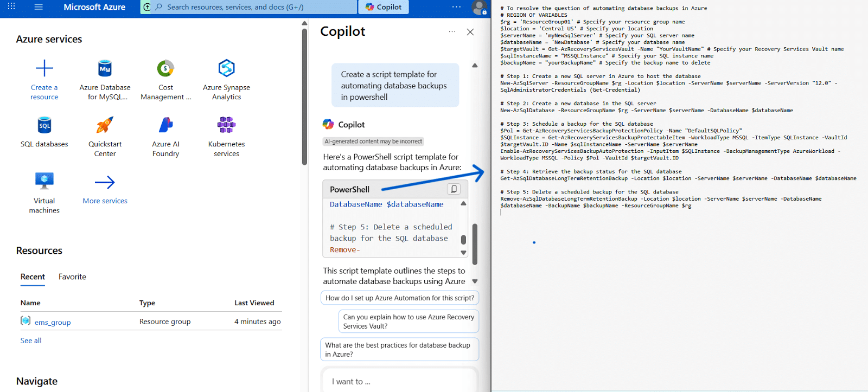Open the ems_group resource group
Image resolution: width=868 pixels, height=392 pixels.
click(x=53, y=322)
